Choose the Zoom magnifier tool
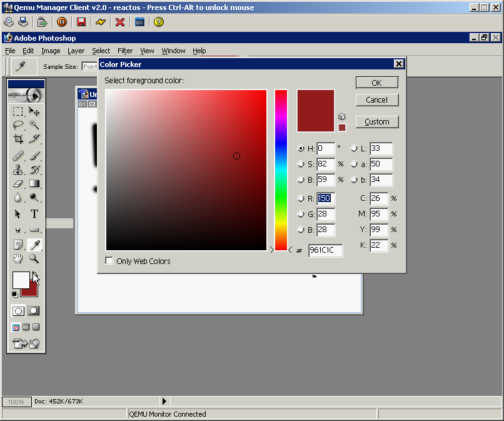504x421 pixels. pyautogui.click(x=34, y=258)
